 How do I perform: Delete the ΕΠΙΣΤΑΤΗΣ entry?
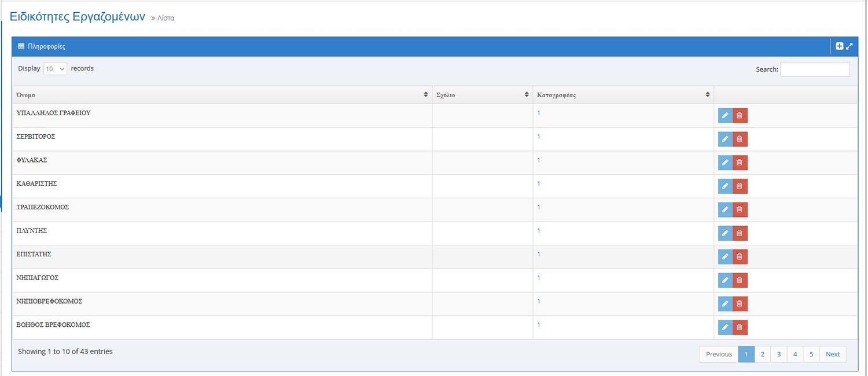740,257
